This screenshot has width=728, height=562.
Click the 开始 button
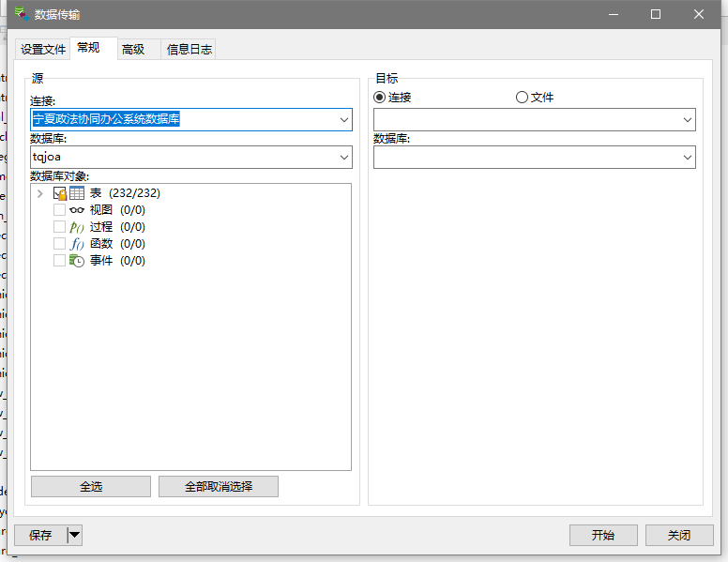click(x=603, y=535)
